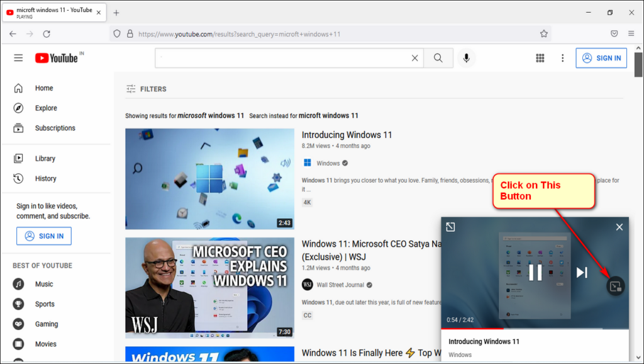Screen dimensions: 644x364
Task: Skip to next video in miniplayer
Action: [x=582, y=272]
